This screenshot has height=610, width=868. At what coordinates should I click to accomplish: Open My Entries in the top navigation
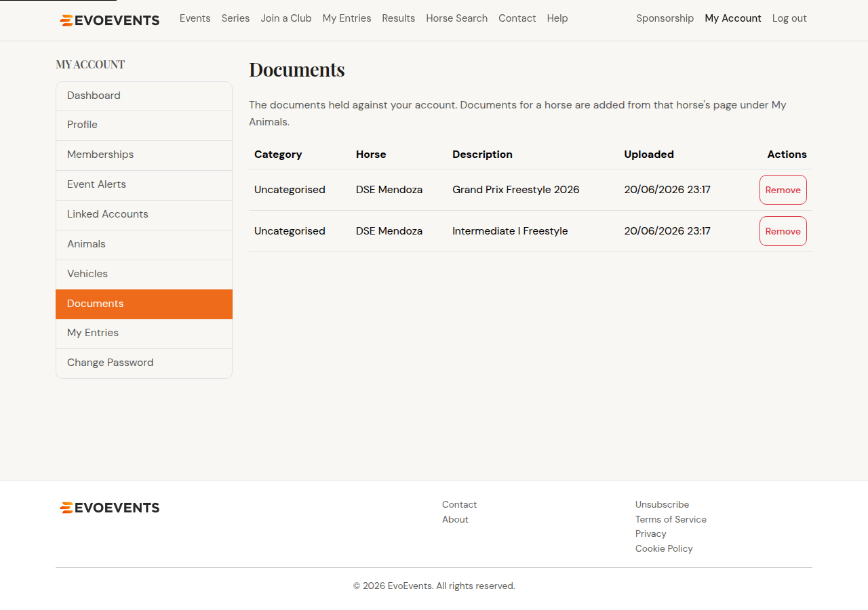coord(347,18)
